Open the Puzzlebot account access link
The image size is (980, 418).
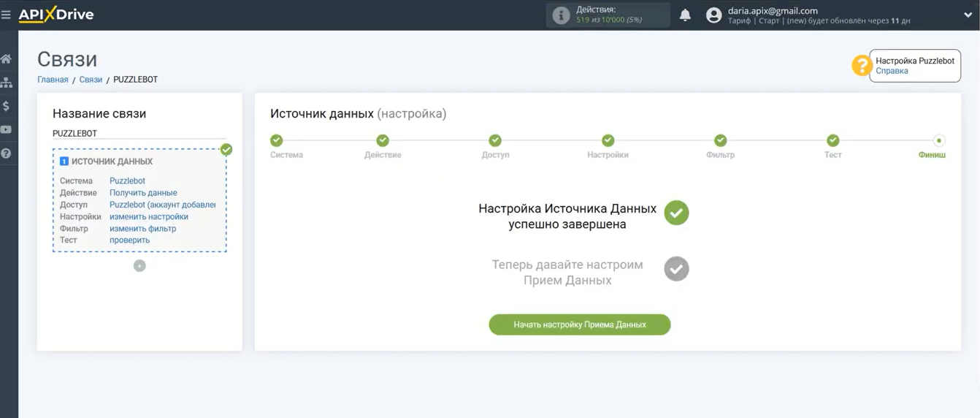(x=162, y=205)
